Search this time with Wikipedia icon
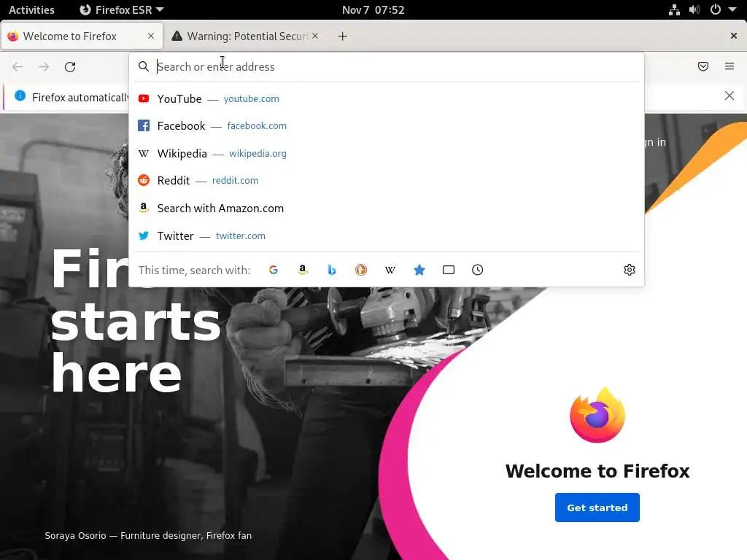The image size is (747, 560). click(390, 270)
